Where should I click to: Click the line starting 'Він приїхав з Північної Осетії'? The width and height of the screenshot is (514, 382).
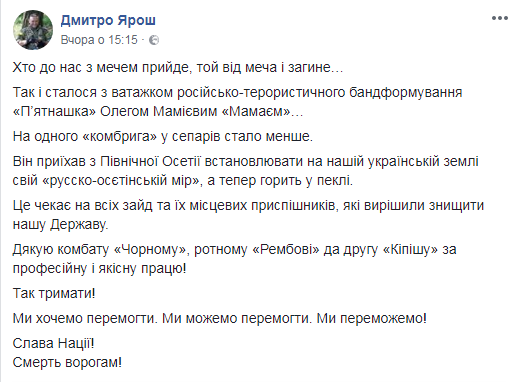246,161
